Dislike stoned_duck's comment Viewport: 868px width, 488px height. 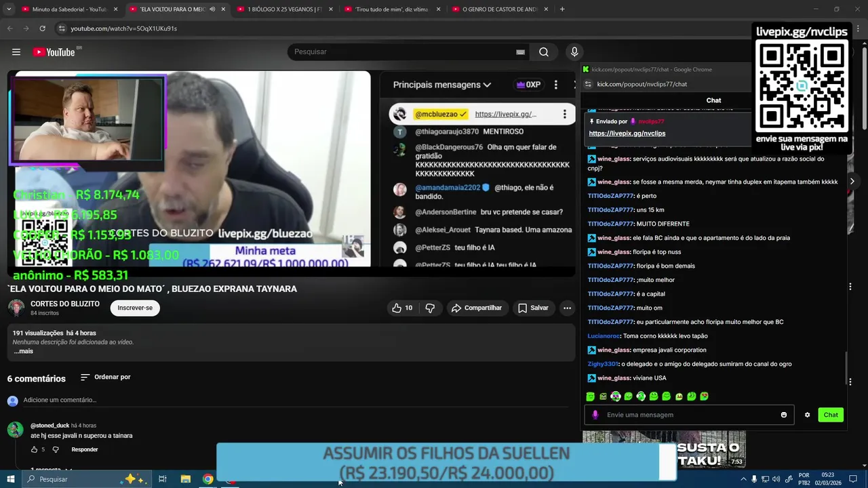coord(56,449)
